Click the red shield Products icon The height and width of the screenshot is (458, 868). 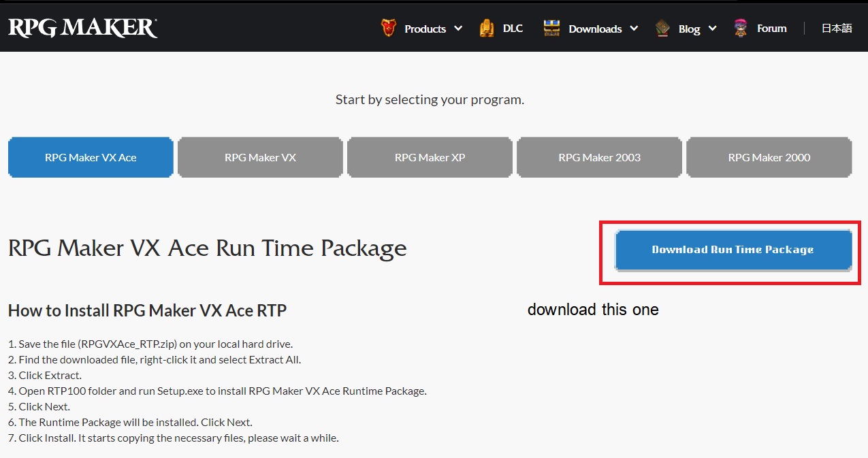tap(388, 28)
